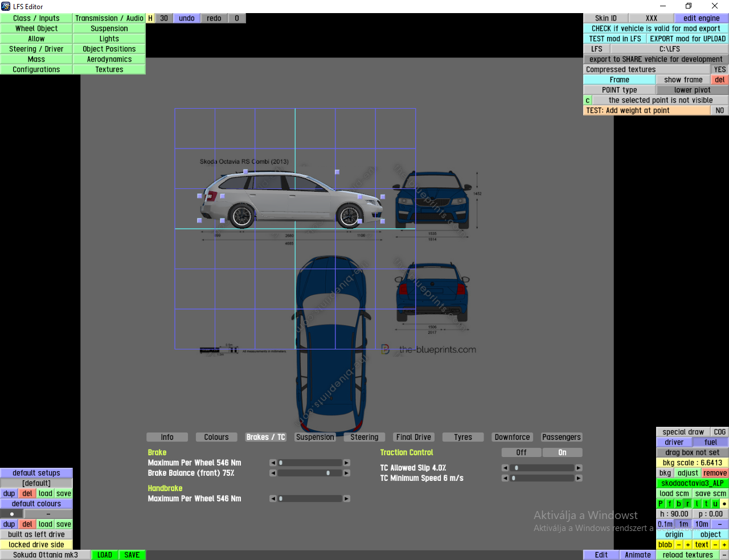Viewport: 729px width, 560px height.
Task: Increase Handbrake Maximum Per Wheel right arrow
Action: click(x=347, y=499)
